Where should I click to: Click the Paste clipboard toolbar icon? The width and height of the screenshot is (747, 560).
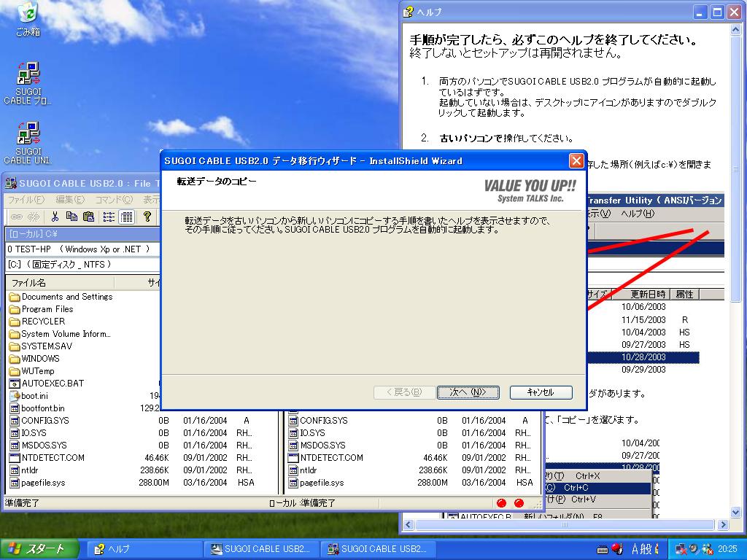88,217
